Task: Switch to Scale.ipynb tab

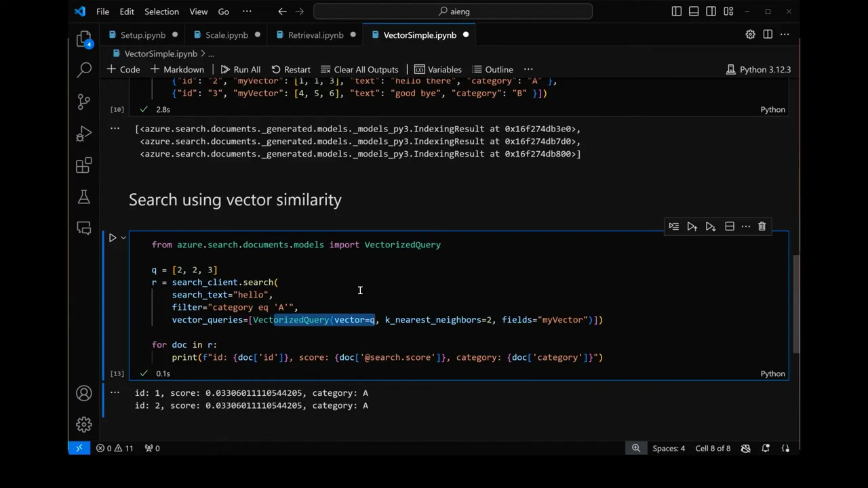Action: point(226,35)
